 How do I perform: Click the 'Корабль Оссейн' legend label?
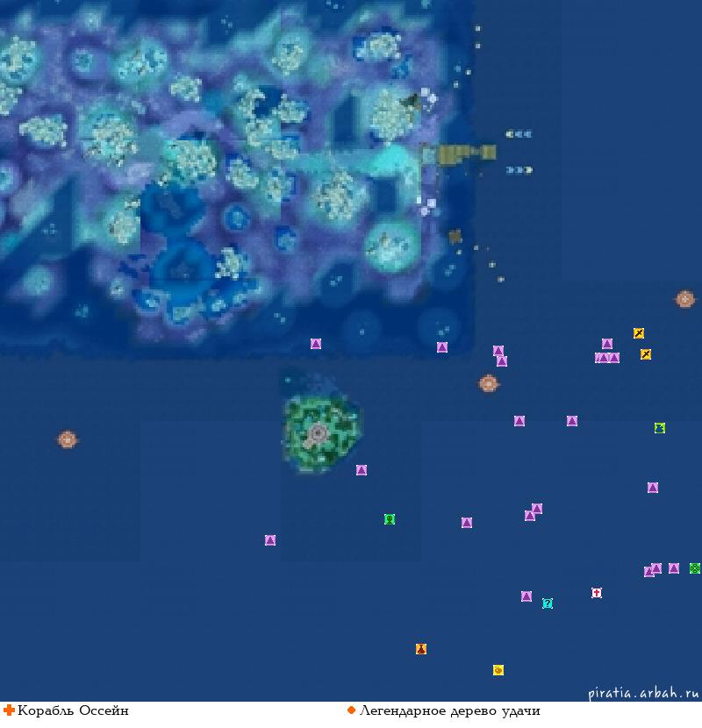[x=73, y=710]
